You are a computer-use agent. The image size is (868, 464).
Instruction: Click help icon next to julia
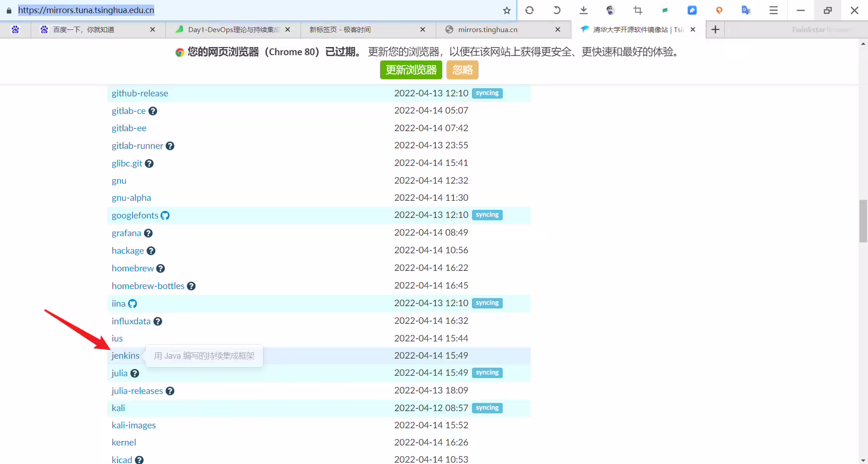coord(135,373)
